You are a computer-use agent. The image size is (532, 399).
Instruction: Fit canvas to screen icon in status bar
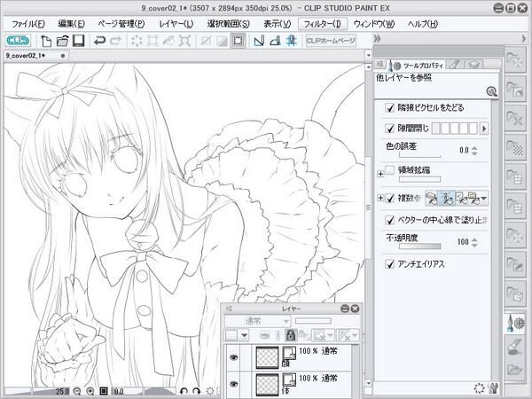pyautogui.click(x=104, y=391)
